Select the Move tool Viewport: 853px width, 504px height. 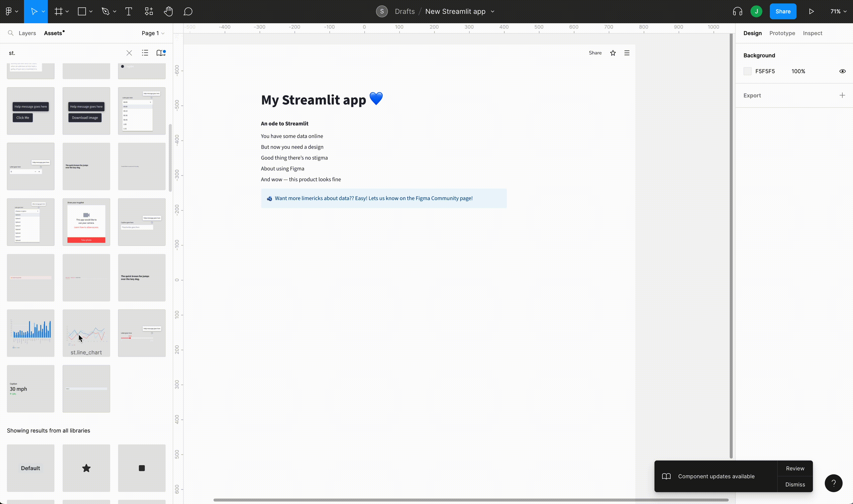(34, 11)
